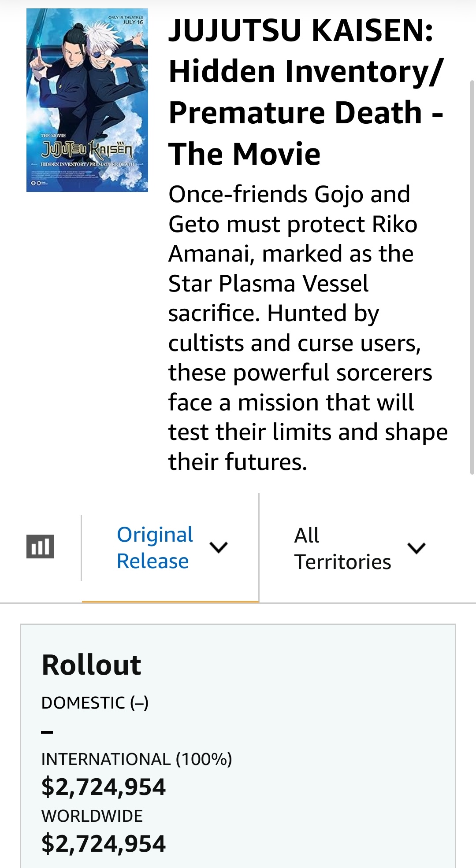The width and height of the screenshot is (476, 868).
Task: Open the Jujutsu Kaisen movie poster thumbnail
Action: (87, 100)
